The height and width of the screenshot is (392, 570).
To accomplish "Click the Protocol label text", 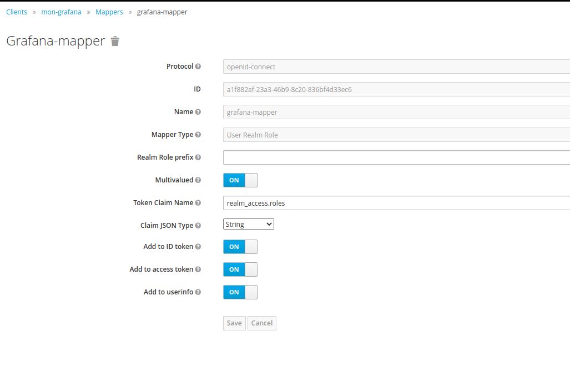I will (180, 67).
